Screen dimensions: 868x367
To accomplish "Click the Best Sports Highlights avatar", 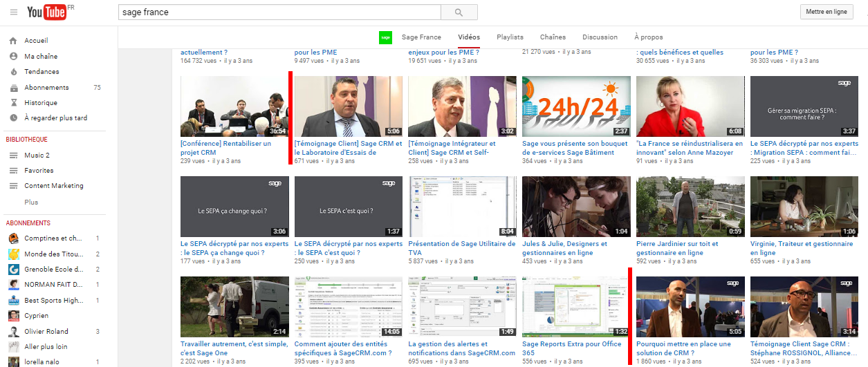I will click(x=13, y=301).
